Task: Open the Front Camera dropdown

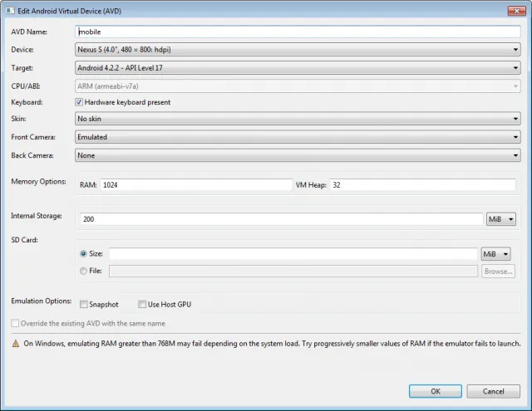Action: coord(298,137)
